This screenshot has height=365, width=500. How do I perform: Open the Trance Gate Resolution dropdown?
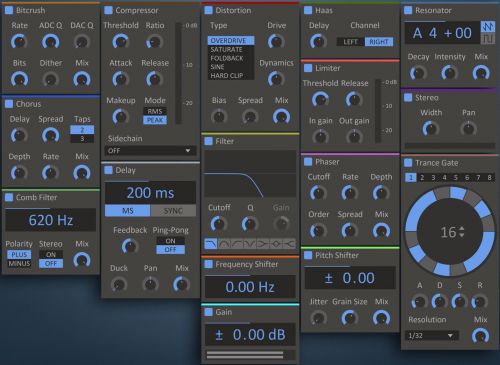click(431, 335)
